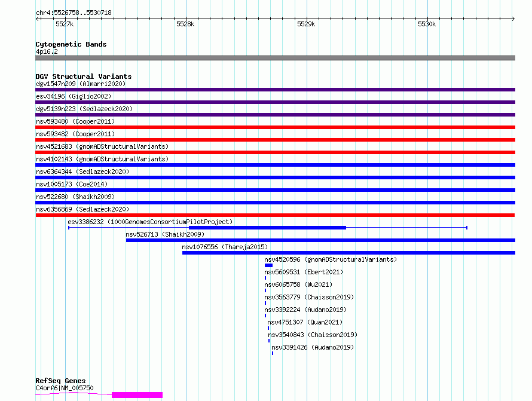Click the small blue block under nsv4520596
This screenshot has height=401, width=532.
tap(269, 265)
